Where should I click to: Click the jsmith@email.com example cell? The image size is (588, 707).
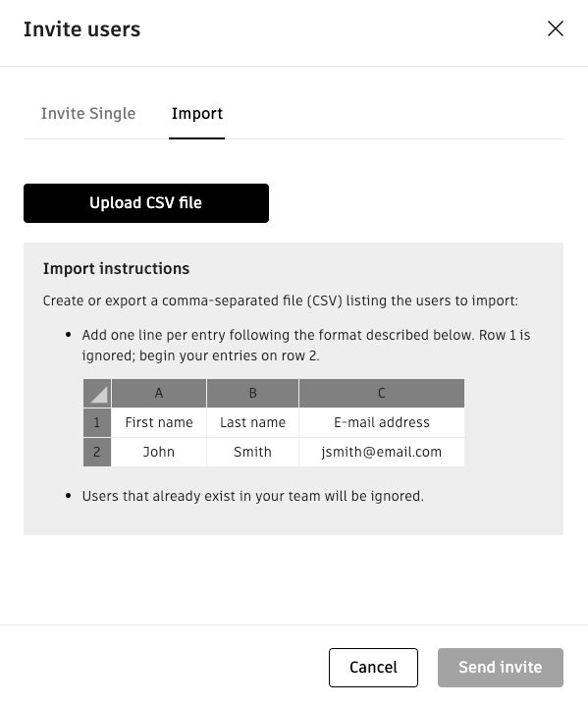[x=382, y=452]
